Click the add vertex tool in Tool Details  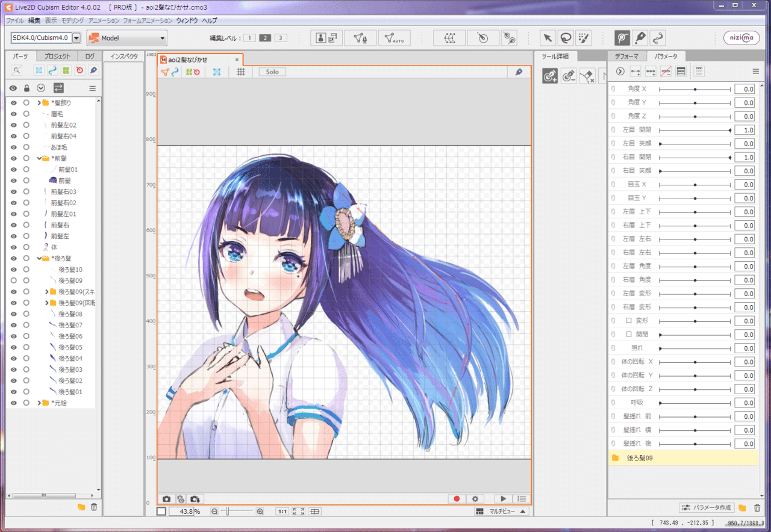click(x=549, y=75)
